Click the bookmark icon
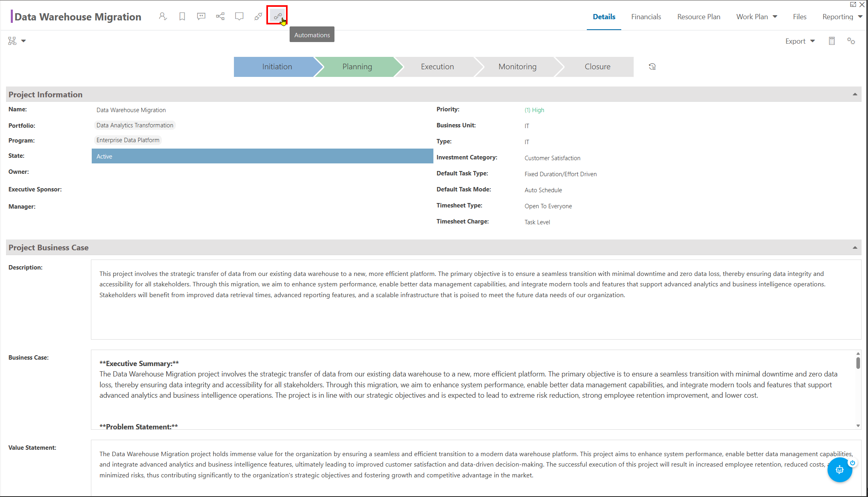Image resolution: width=868 pixels, height=497 pixels. pos(182,16)
